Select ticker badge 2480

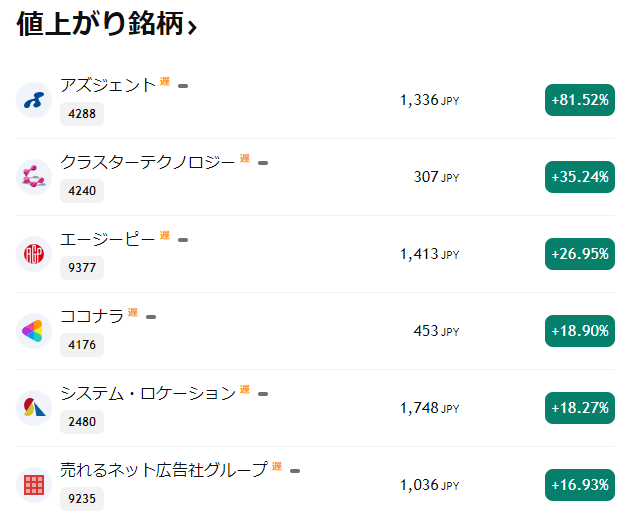tap(82, 422)
